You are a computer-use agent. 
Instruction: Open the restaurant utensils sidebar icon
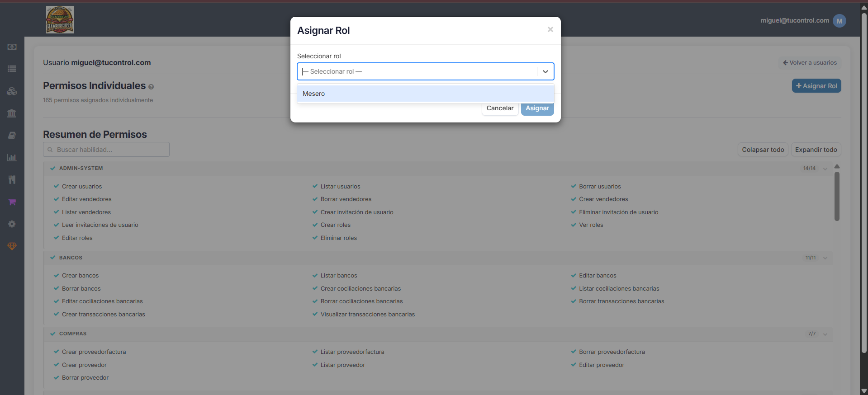tap(12, 179)
